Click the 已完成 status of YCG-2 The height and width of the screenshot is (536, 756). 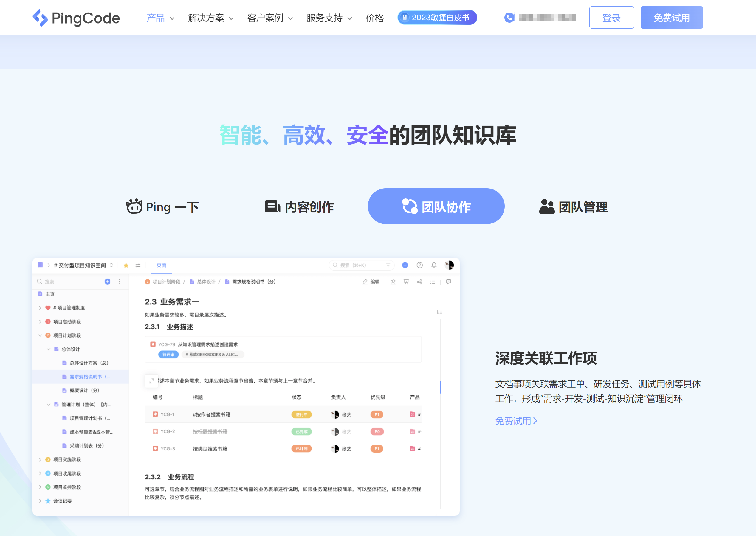point(301,431)
